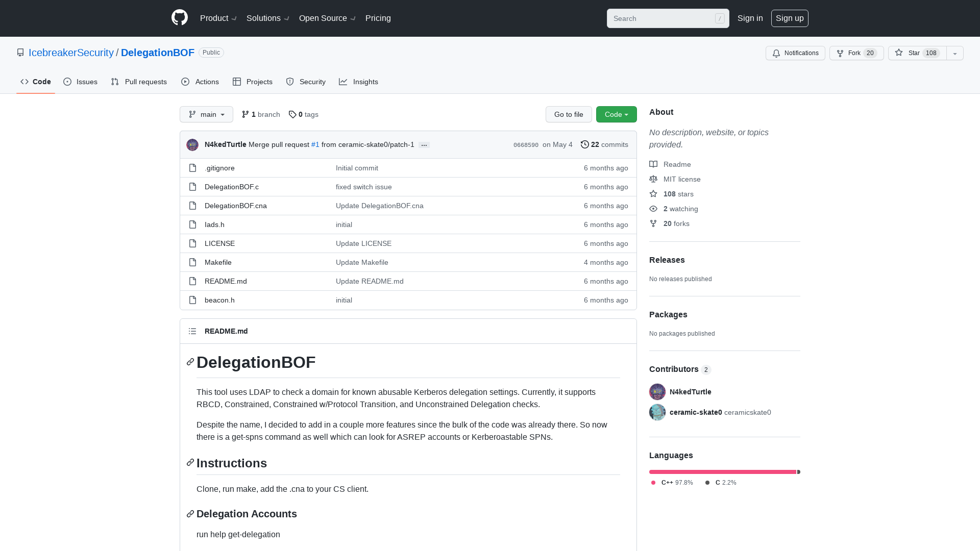Open the Contributors section heading
Image resolution: width=980 pixels, height=551 pixels.
point(680,369)
